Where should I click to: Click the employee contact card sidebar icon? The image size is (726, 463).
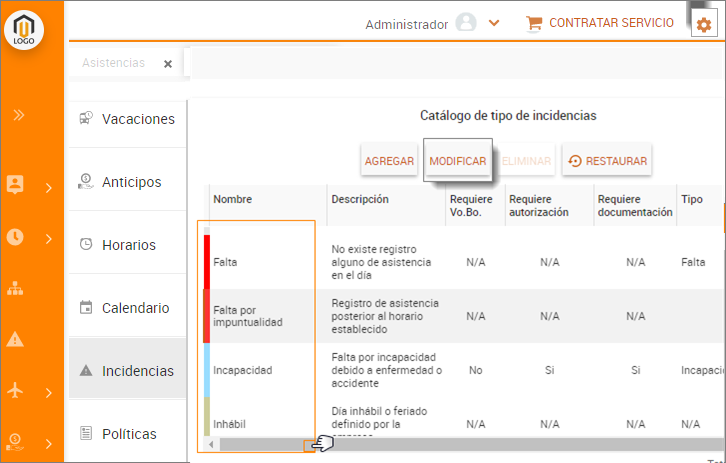(15, 185)
